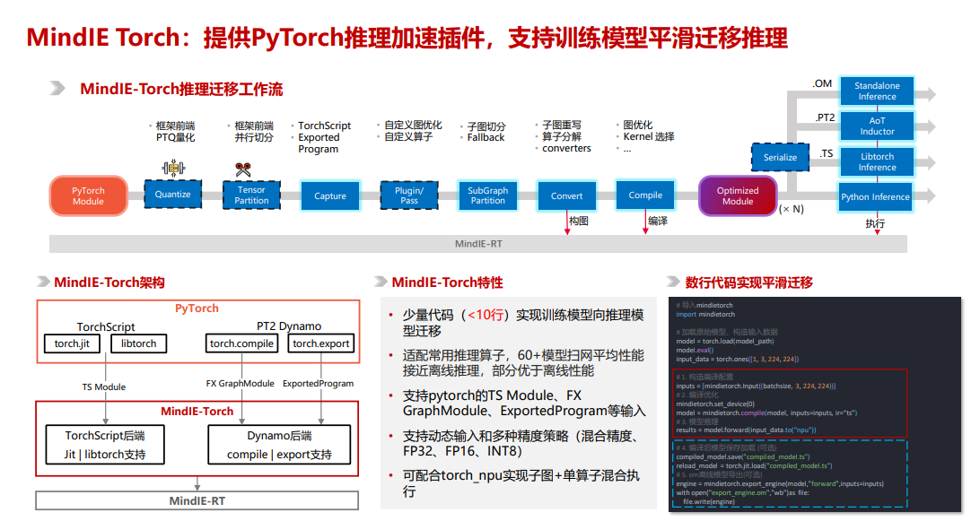Screen dimensions: 980x521
Task: Click the 编译 label below Compile
Action: [x=658, y=221]
